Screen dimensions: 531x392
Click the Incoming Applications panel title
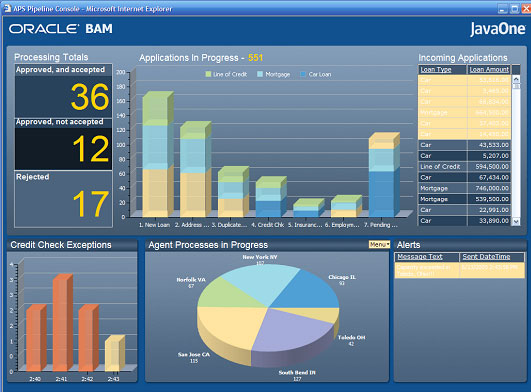tap(463, 58)
